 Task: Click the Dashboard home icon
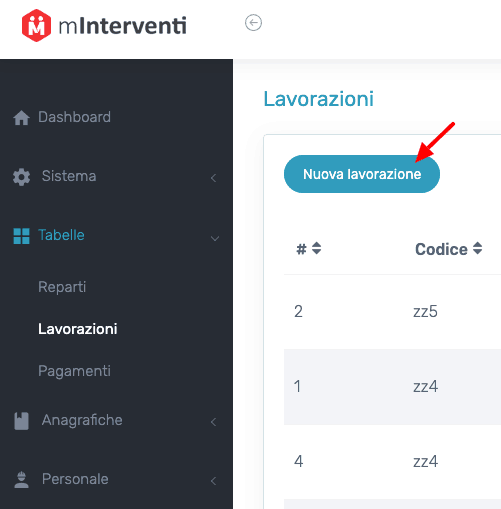coord(21,118)
